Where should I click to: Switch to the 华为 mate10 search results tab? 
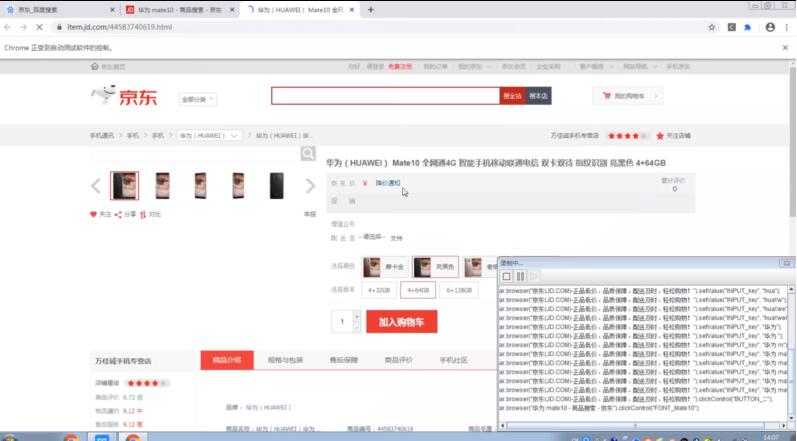click(x=180, y=10)
